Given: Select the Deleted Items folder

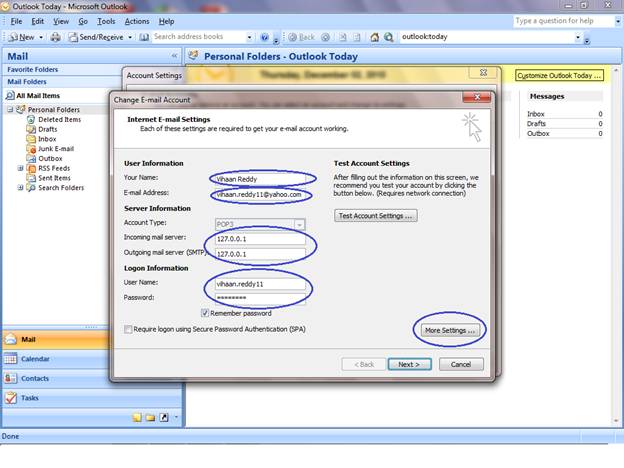Looking at the screenshot, I should coord(59,119).
